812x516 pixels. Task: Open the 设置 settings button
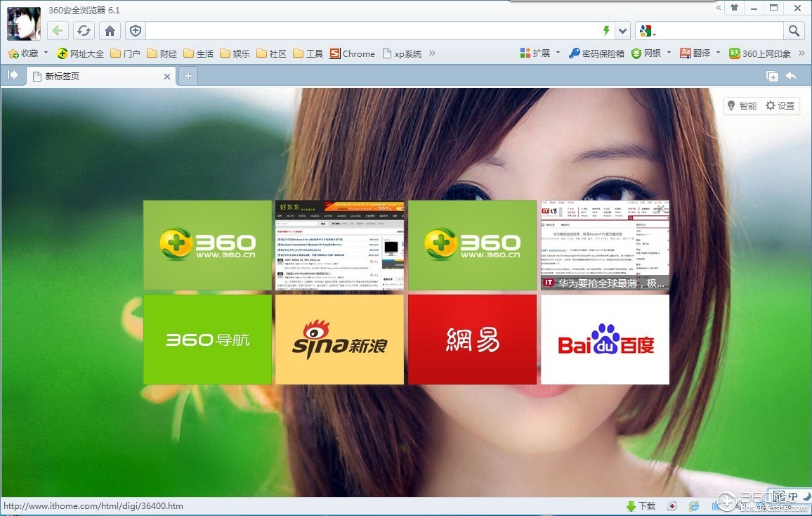point(780,105)
